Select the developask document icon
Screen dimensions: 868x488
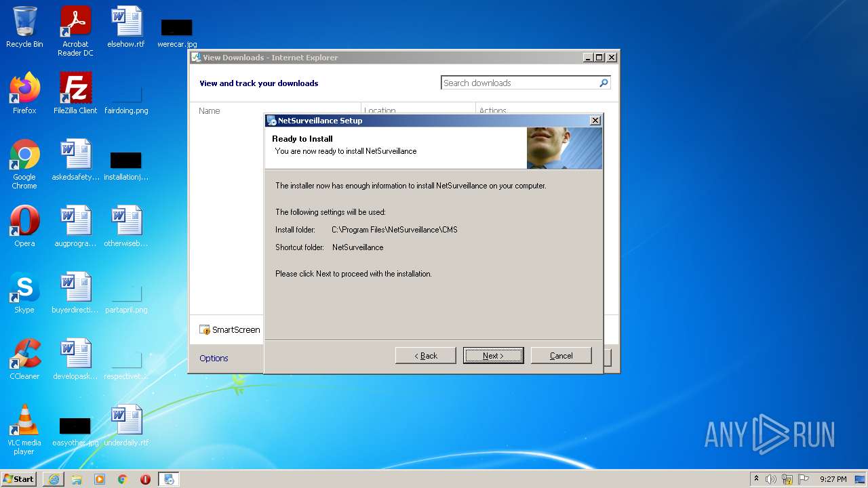pos(75,359)
